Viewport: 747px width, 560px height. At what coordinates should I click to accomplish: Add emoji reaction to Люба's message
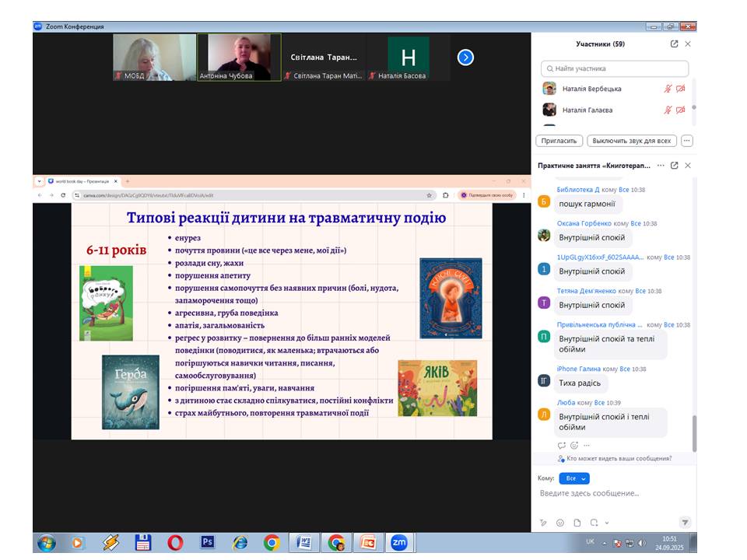click(x=574, y=446)
